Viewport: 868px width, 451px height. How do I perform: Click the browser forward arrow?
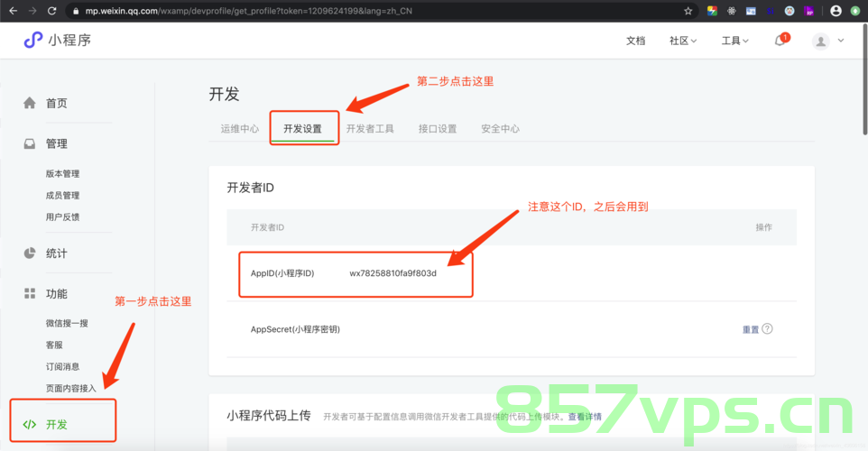[x=32, y=11]
